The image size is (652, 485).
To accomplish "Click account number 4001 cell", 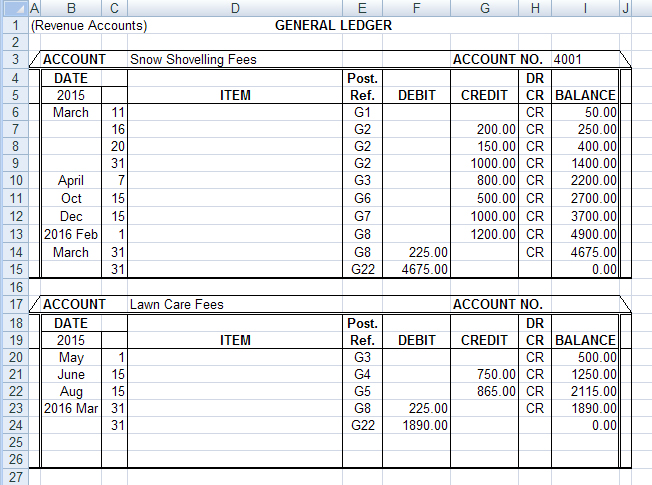I will point(567,59).
